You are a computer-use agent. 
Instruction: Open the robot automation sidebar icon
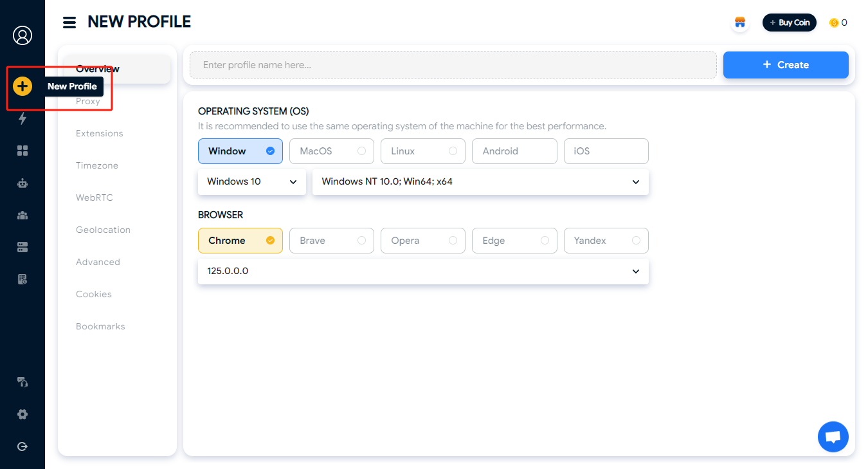click(x=23, y=183)
